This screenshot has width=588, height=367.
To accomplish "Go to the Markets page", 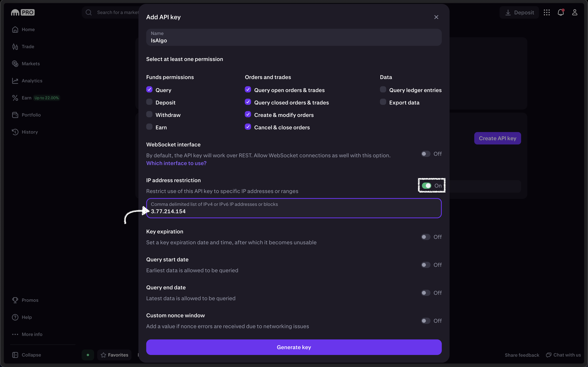I will pyautogui.click(x=31, y=64).
